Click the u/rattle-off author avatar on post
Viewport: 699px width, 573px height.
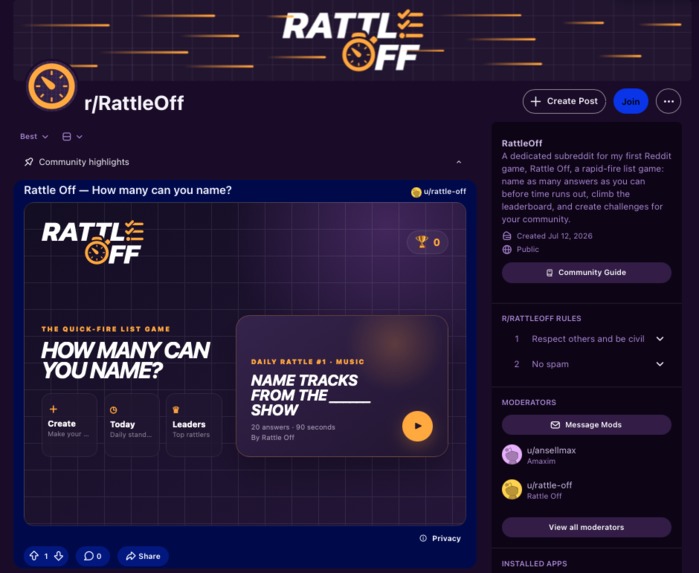416,192
